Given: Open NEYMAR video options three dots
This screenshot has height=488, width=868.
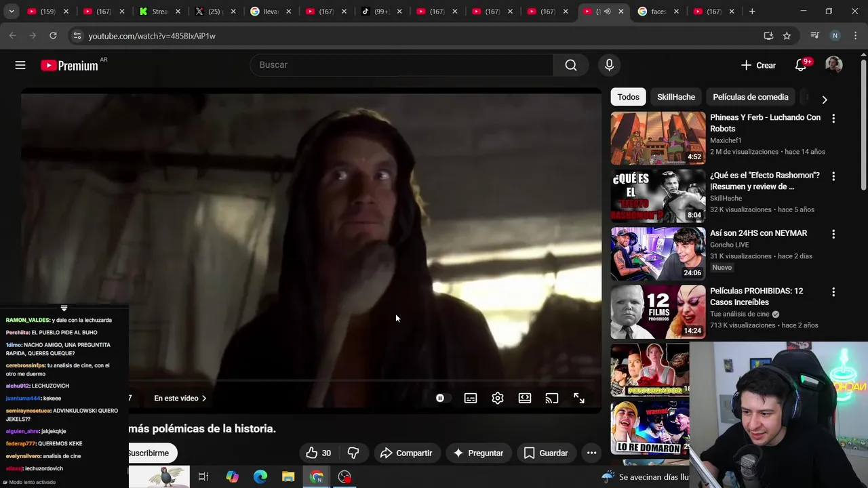Looking at the screenshot, I should click(x=833, y=234).
